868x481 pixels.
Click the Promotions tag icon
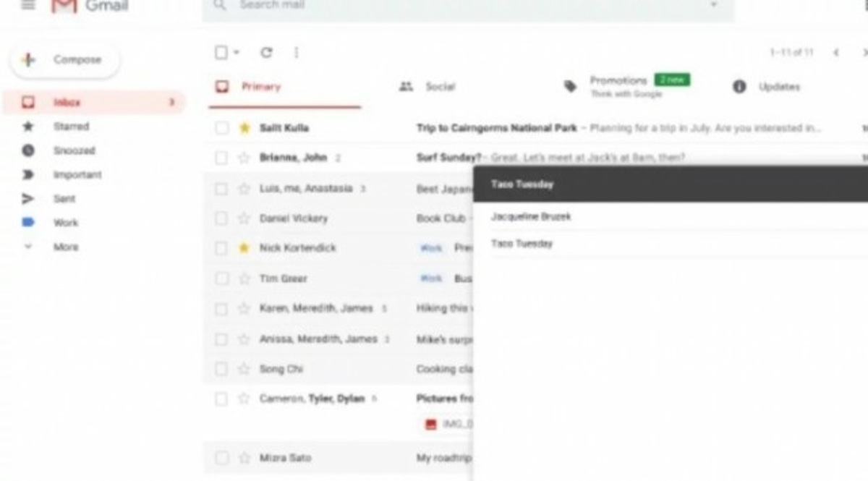[x=571, y=87]
